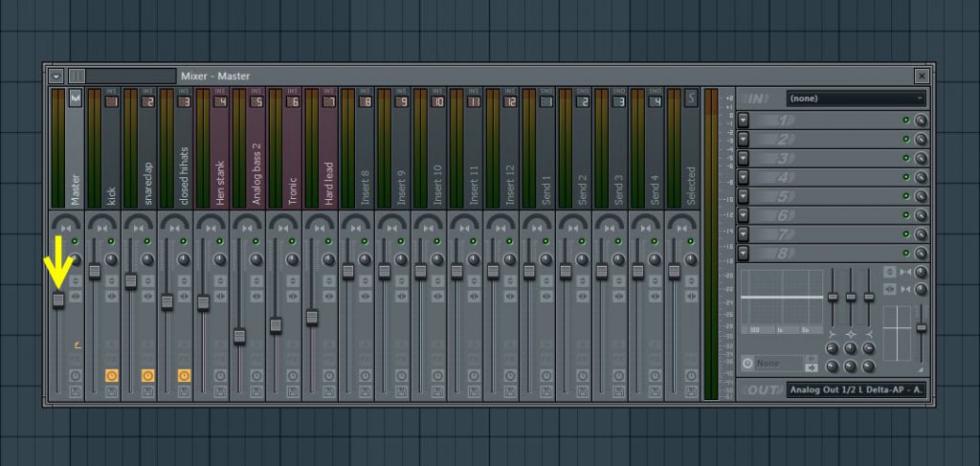Click the closed hihats orange clock icon
Viewport: 980px width, 466px height.
[184, 375]
